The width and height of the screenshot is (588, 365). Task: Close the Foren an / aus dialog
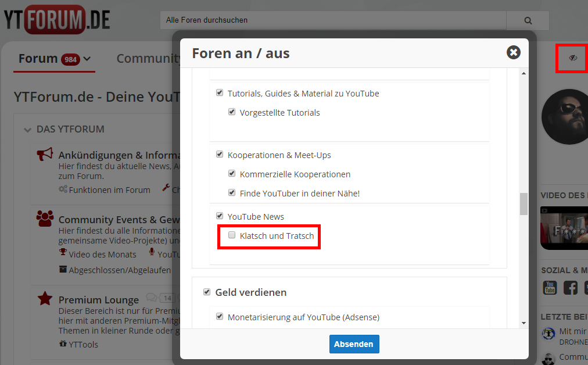513,53
